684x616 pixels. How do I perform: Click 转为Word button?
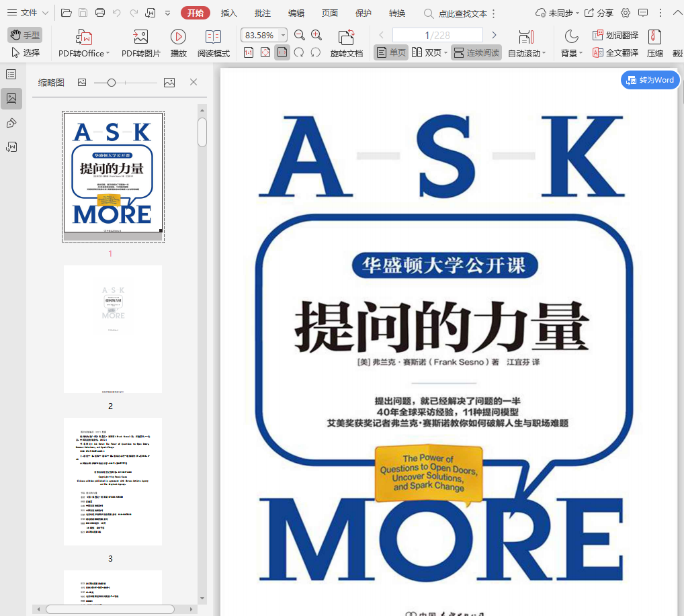coord(650,80)
